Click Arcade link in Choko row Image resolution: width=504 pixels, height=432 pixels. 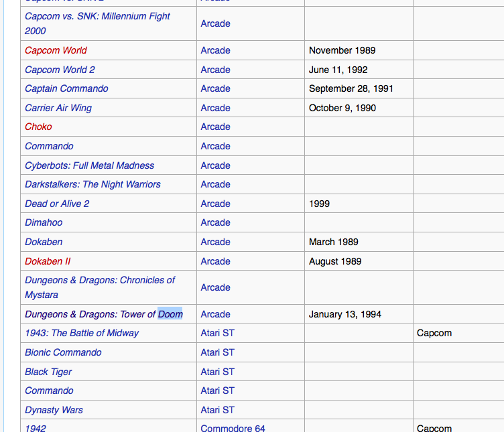215,127
